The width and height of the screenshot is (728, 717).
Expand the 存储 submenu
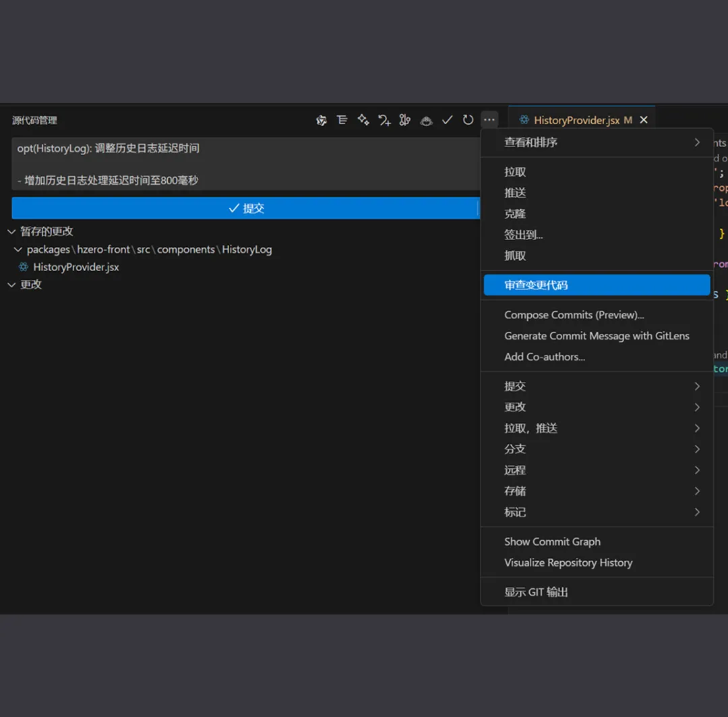597,491
